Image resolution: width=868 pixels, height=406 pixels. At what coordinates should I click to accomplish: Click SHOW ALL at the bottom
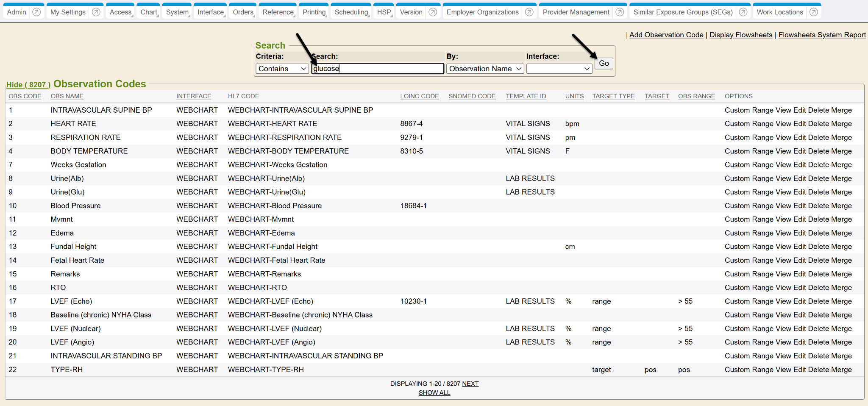tap(434, 393)
